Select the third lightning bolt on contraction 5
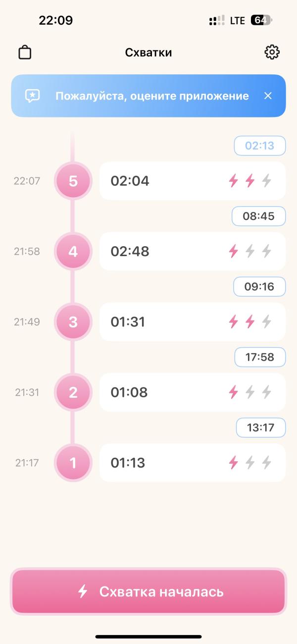The height and width of the screenshot is (644, 297). (x=267, y=181)
